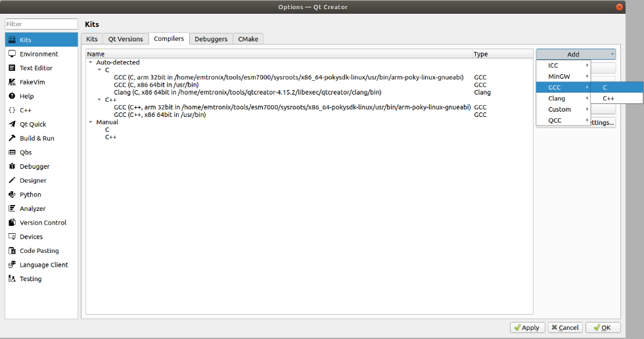Open Version Control icon
Screen dimensions: 644x339
(12, 223)
